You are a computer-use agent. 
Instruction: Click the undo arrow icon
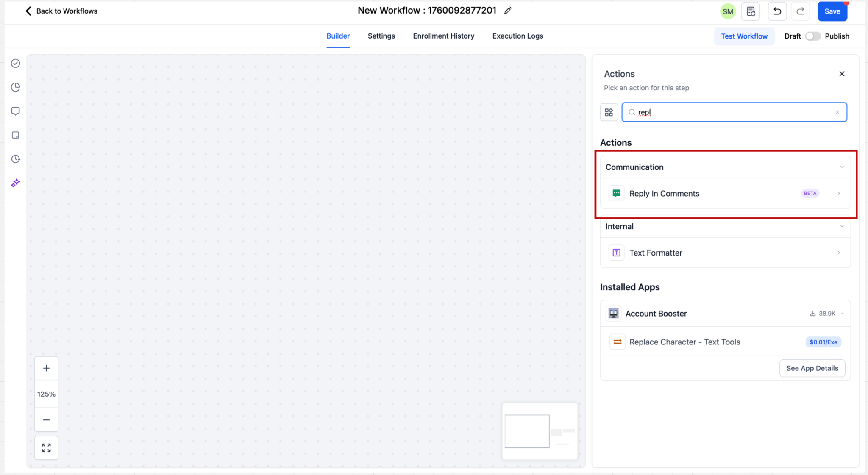coord(777,11)
